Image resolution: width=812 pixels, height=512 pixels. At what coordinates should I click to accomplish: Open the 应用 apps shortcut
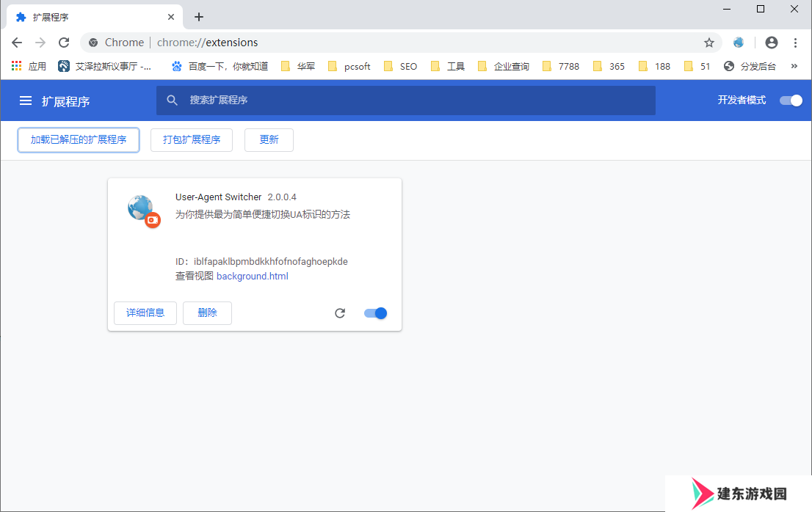pyautogui.click(x=29, y=66)
